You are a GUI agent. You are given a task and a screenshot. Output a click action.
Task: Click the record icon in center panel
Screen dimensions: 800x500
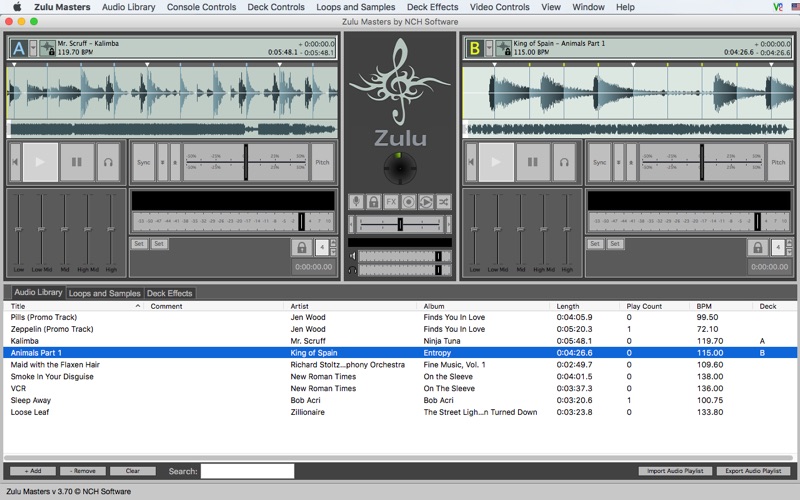(409, 202)
